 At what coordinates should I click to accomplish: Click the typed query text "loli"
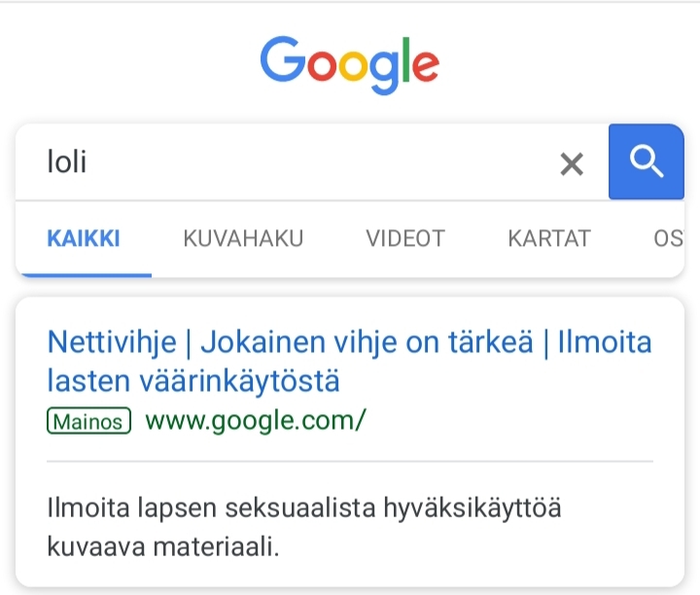point(67,161)
